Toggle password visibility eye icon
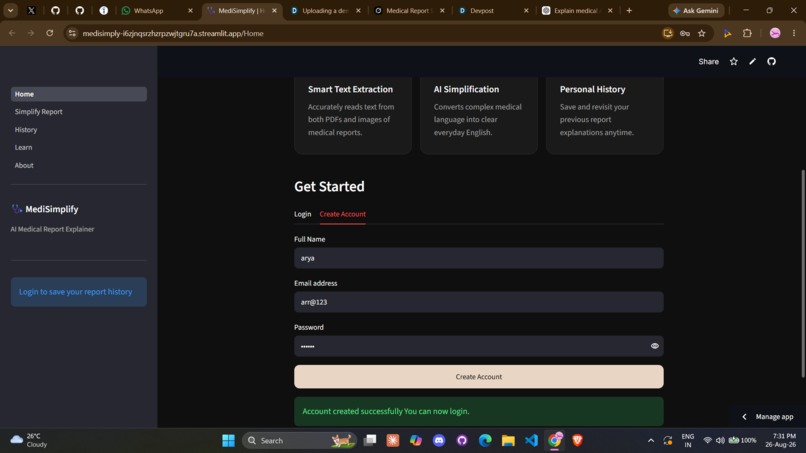 654,346
